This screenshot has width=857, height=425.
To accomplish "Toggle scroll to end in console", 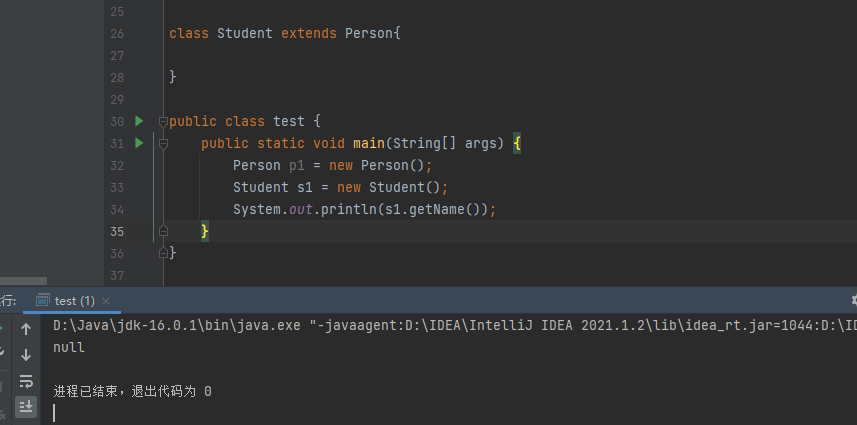I will point(26,406).
